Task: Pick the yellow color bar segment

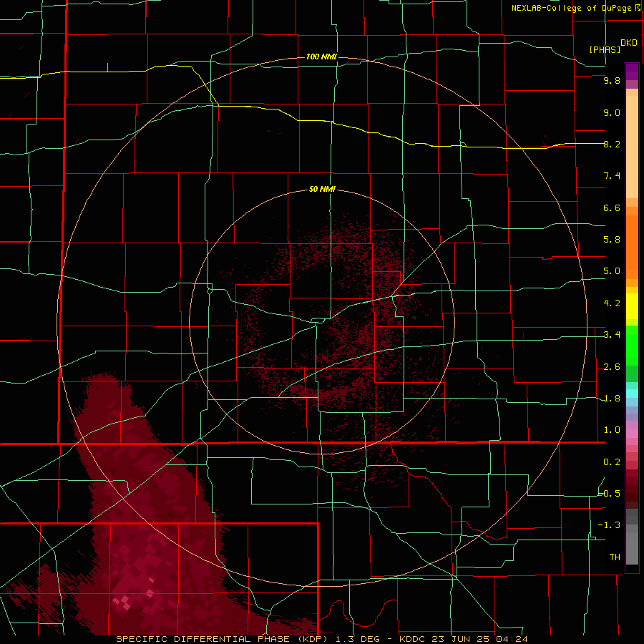Action: pos(632,306)
